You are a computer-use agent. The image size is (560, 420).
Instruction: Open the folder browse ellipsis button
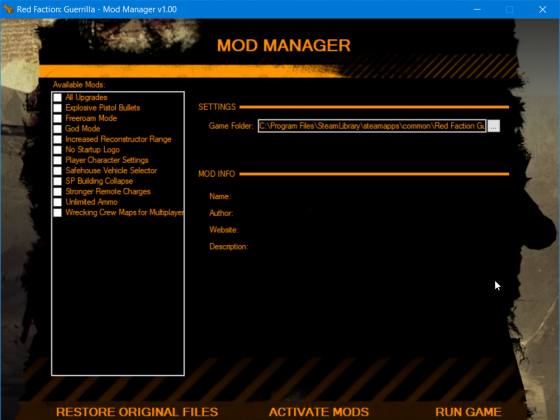(494, 126)
